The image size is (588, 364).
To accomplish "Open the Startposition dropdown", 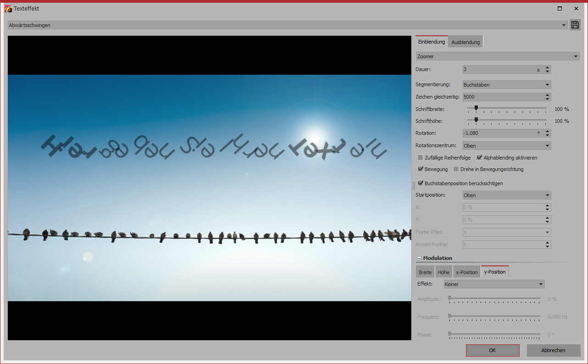I will coord(546,195).
